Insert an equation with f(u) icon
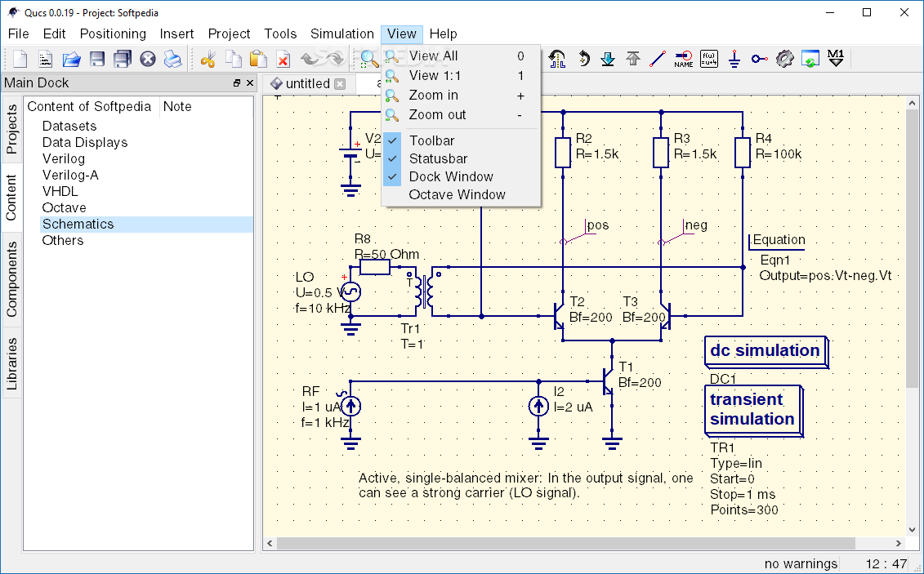This screenshot has height=574, width=924. [x=709, y=59]
